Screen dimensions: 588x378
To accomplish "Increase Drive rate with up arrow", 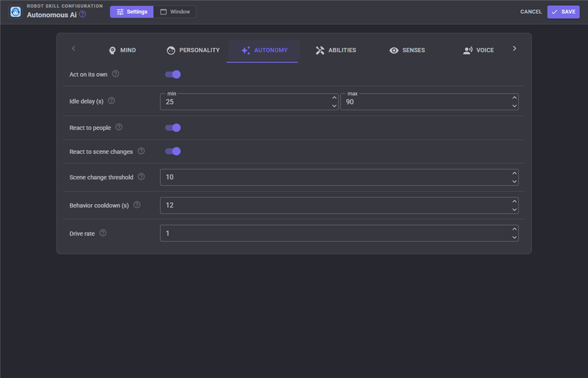I will [514, 229].
